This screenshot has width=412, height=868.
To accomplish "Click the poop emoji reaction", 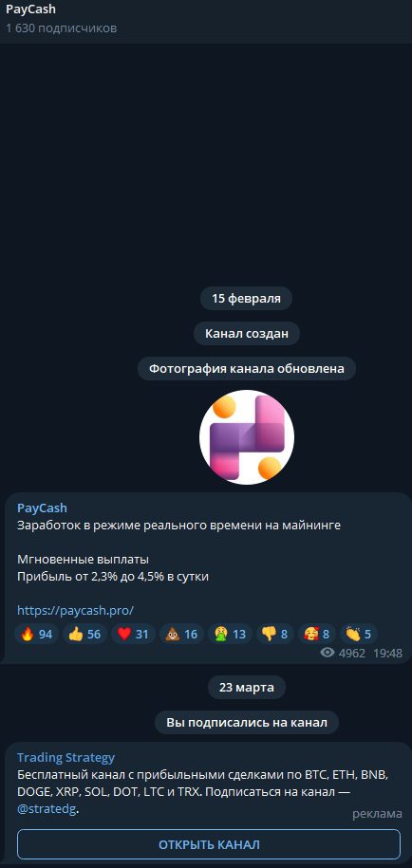I will (x=181, y=634).
